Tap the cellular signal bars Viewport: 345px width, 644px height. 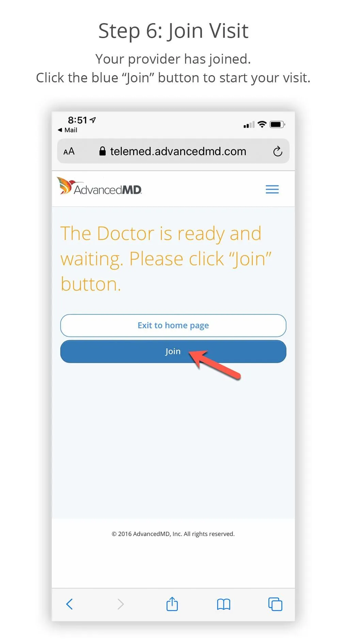tap(249, 125)
